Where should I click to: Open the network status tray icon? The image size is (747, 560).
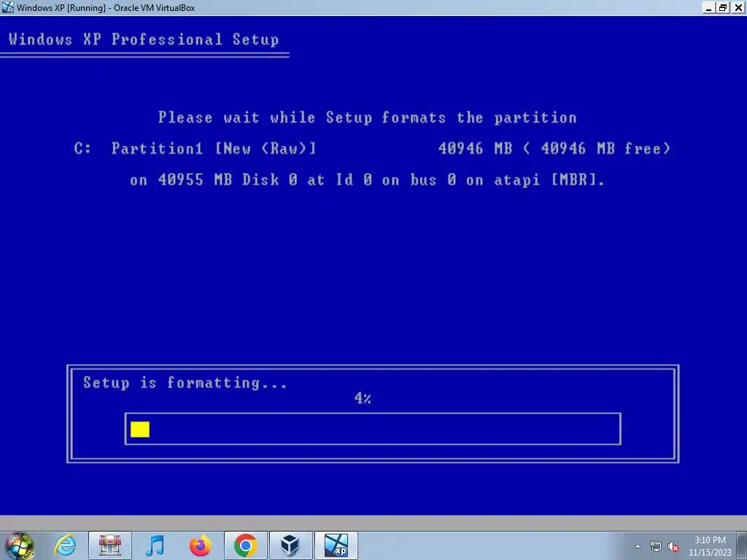point(656,546)
